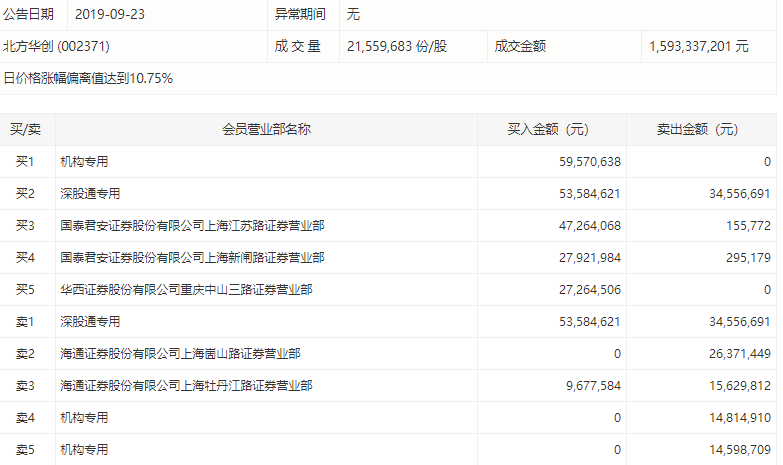
Task: Select the 卖3 row label
Action: pos(25,386)
